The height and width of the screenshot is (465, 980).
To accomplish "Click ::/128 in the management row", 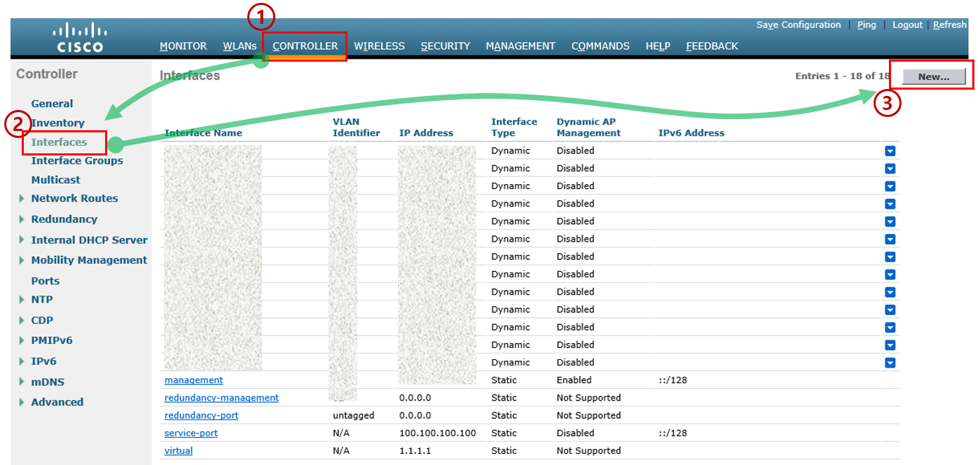I will 672,380.
